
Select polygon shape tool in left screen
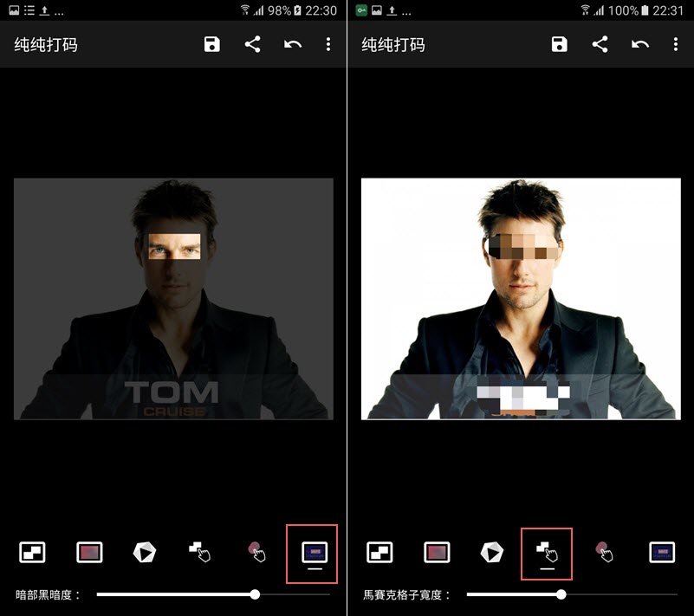(x=145, y=552)
